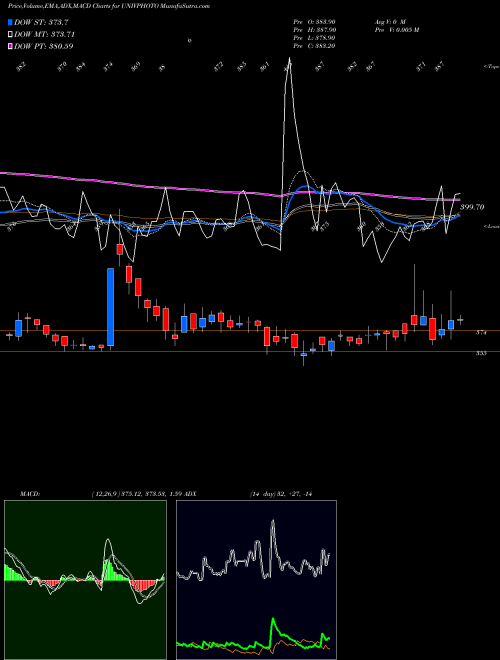The width and height of the screenshot is (500, 660).
Task: Click the Avg V: 0 M text
Action: [x=389, y=21]
